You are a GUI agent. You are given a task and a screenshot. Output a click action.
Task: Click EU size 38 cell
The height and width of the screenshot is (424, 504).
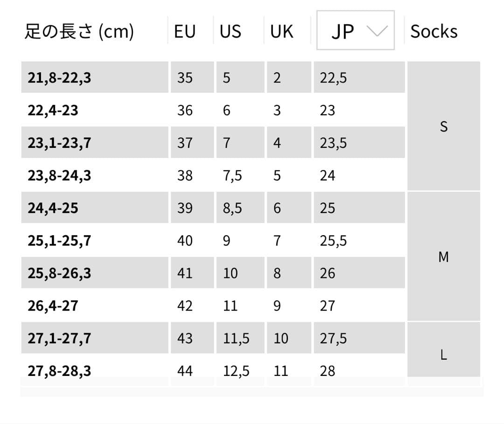(185, 175)
